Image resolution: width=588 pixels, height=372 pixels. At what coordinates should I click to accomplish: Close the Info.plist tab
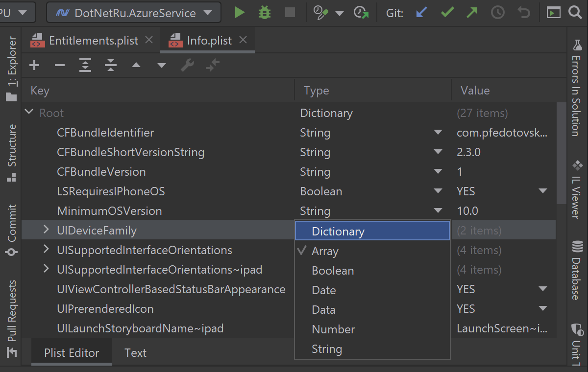[243, 40]
